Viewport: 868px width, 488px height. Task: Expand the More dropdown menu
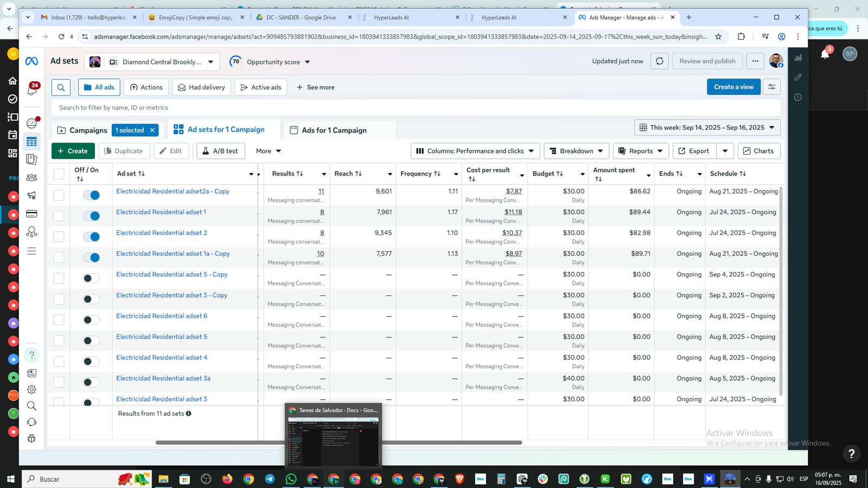point(269,151)
